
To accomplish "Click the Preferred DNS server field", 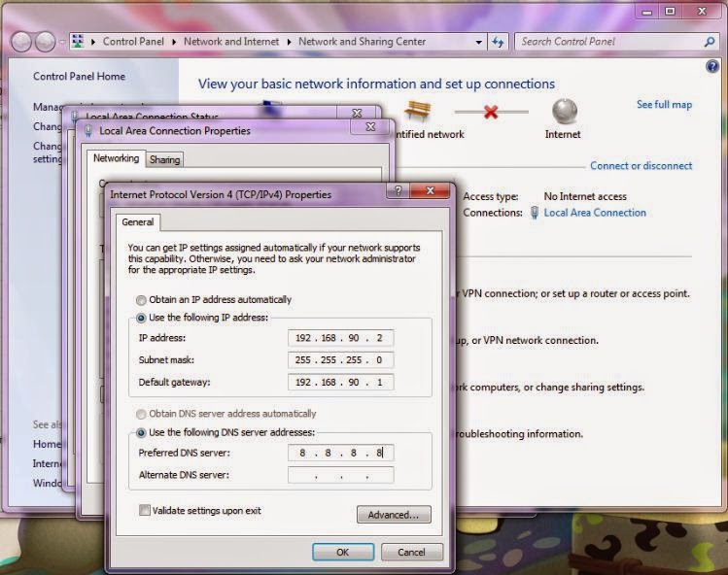I will pos(341,453).
